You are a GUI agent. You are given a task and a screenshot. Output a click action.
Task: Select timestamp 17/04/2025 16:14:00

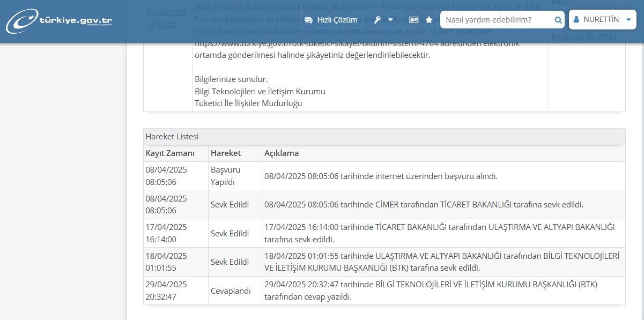pyautogui.click(x=166, y=233)
